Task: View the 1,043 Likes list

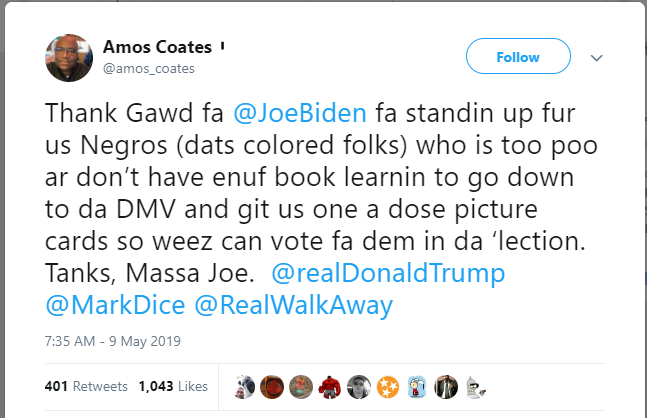Action: [x=172, y=386]
